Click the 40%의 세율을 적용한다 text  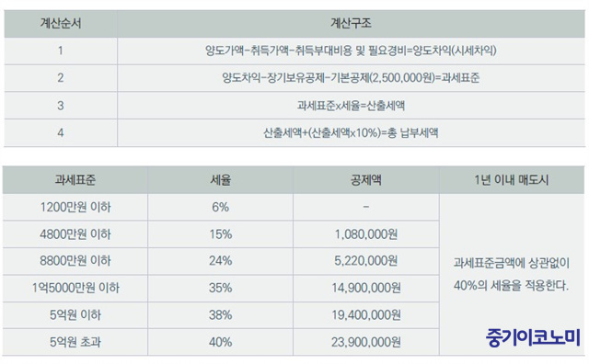[511, 286]
